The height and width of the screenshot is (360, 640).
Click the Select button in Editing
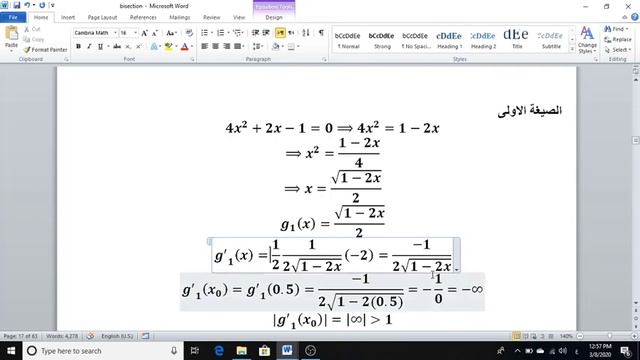[618, 49]
